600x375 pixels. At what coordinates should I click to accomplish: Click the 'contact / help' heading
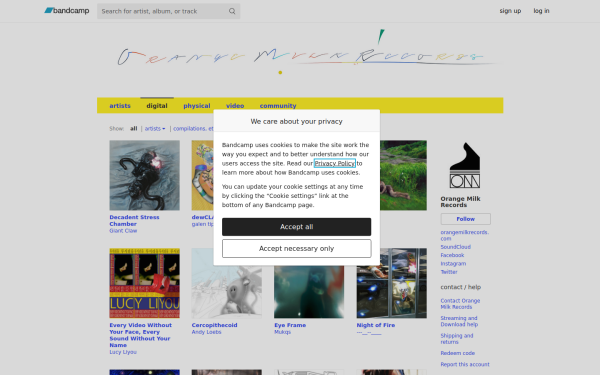461,287
